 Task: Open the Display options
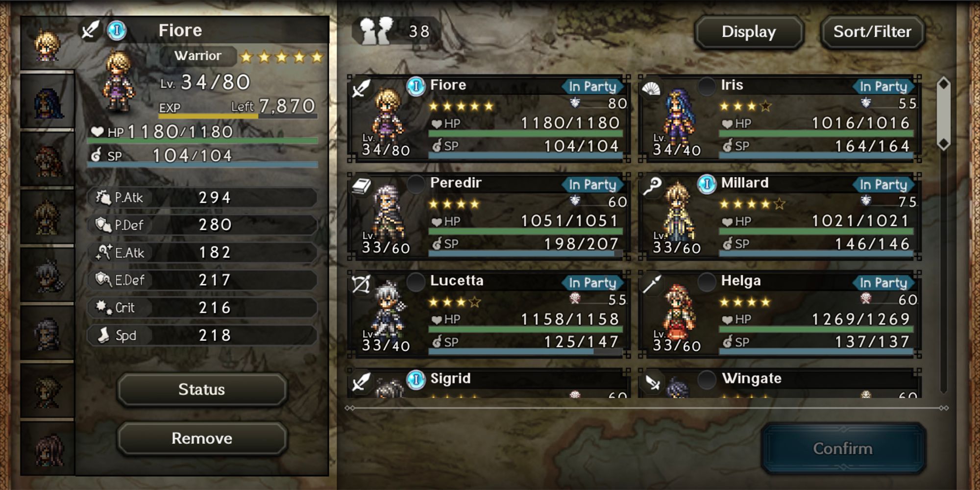[749, 32]
